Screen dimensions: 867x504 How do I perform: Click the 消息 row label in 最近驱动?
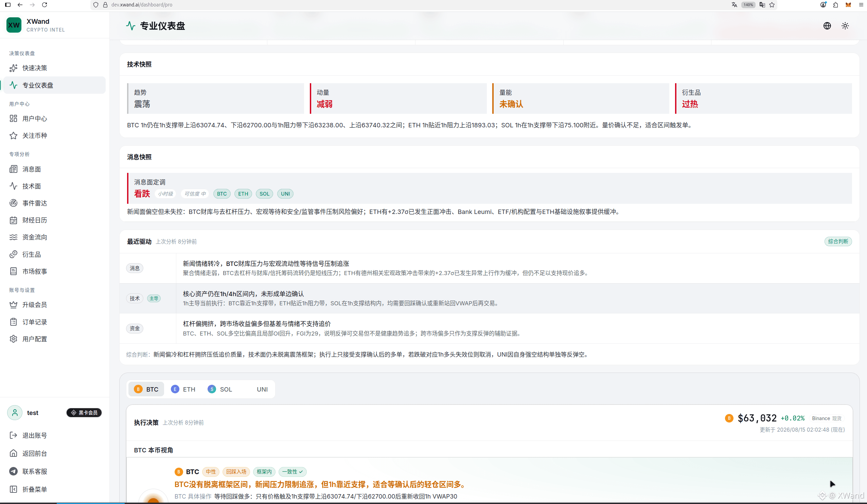[135, 268]
